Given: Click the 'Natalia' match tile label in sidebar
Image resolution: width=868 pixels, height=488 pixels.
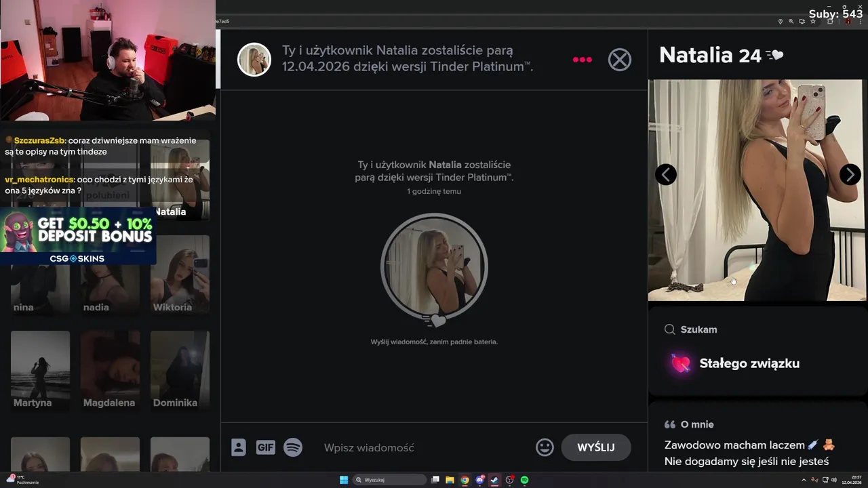Looking at the screenshot, I should pos(170,211).
